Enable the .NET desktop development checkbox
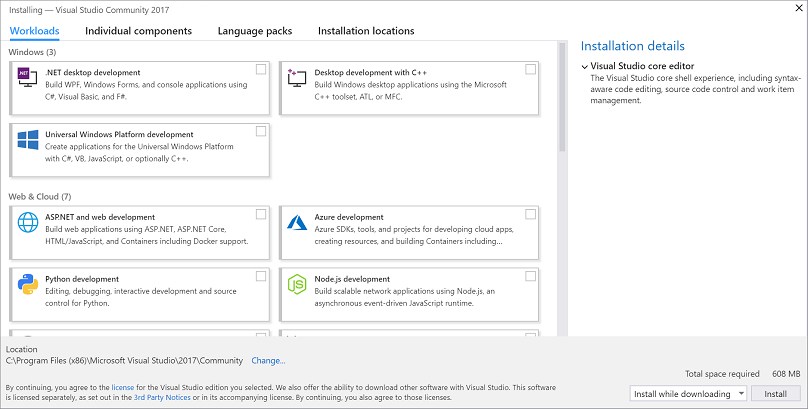This screenshot has height=409, width=808. [x=261, y=69]
